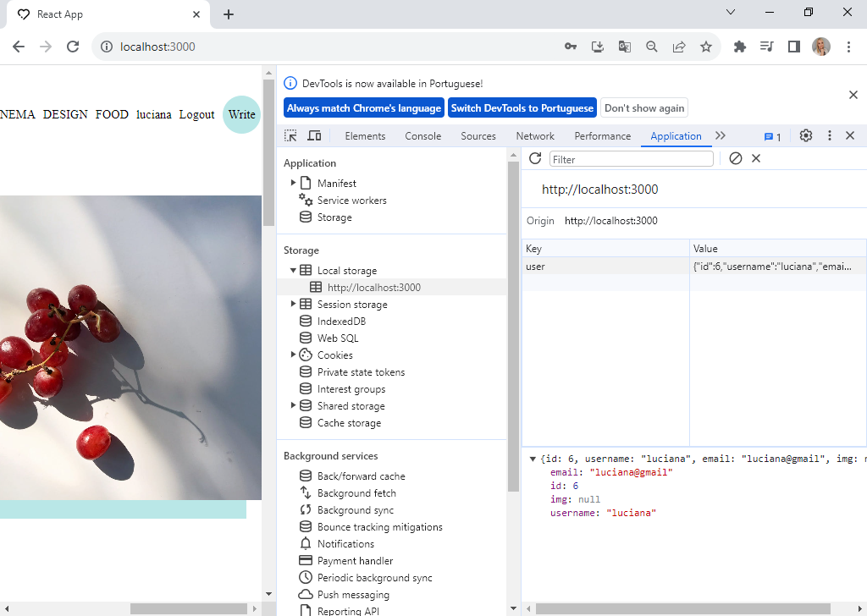This screenshot has width=867, height=616.
Task: Open Notifications background service
Action: (x=345, y=543)
